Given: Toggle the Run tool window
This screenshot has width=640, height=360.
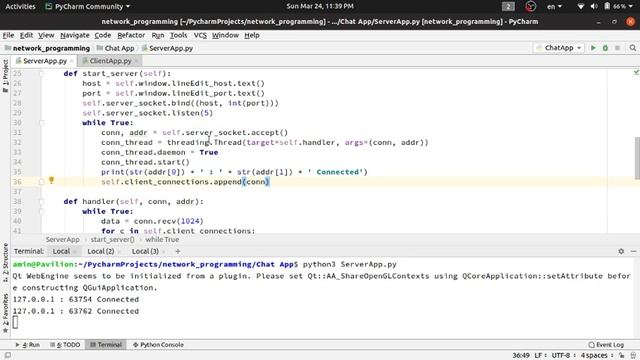Looking at the screenshot, I should tap(28, 344).
